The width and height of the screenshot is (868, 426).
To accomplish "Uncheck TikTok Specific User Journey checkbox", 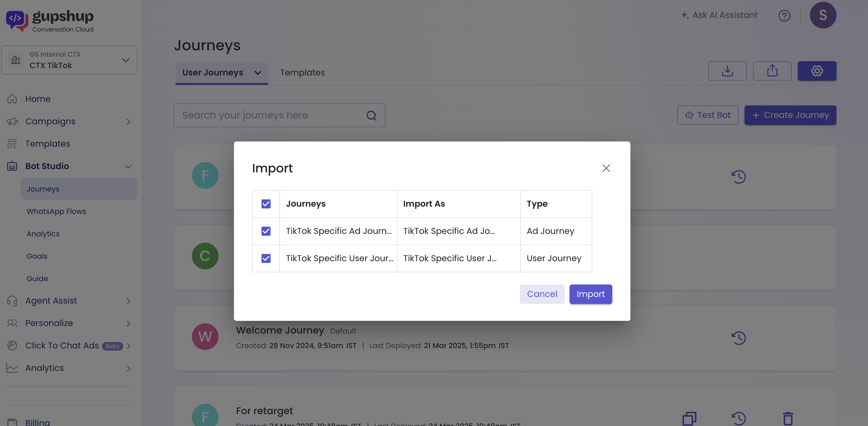I will pos(266,258).
